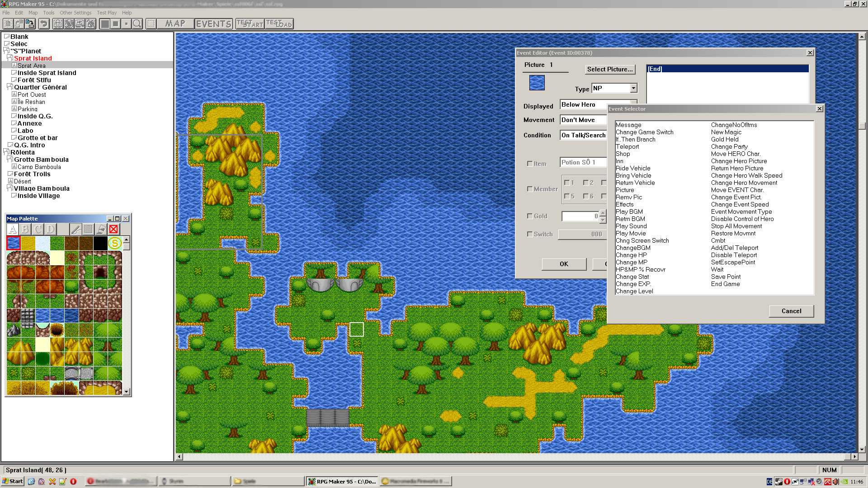Click the magnifier zoom icon in toolbar
The image size is (868, 488).
[137, 24]
